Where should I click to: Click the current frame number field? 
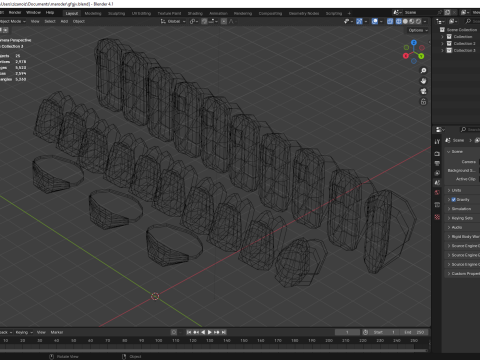tap(347, 332)
